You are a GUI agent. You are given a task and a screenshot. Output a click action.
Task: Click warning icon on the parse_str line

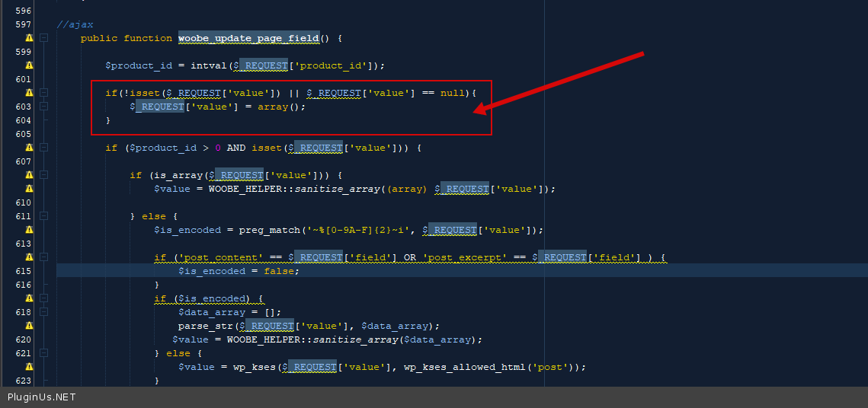[x=29, y=326]
